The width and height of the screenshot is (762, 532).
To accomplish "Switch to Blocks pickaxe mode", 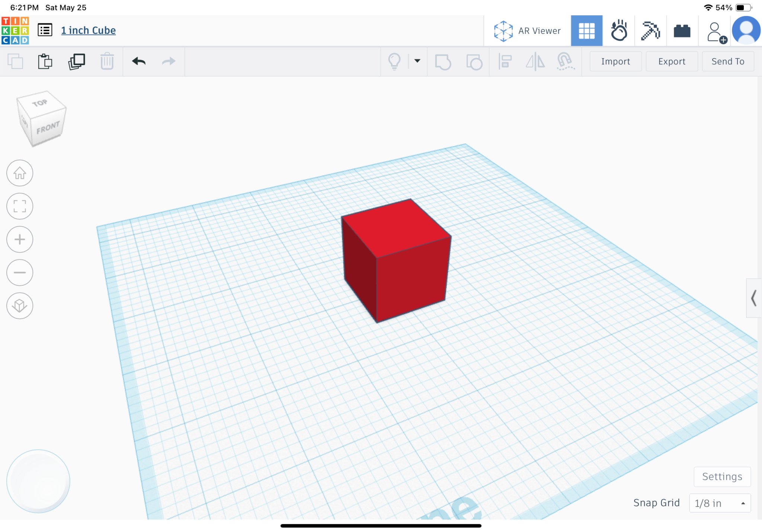I will 650,31.
